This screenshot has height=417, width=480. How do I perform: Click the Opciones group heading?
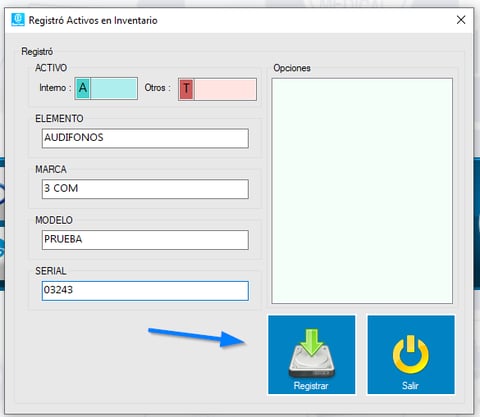point(292,68)
